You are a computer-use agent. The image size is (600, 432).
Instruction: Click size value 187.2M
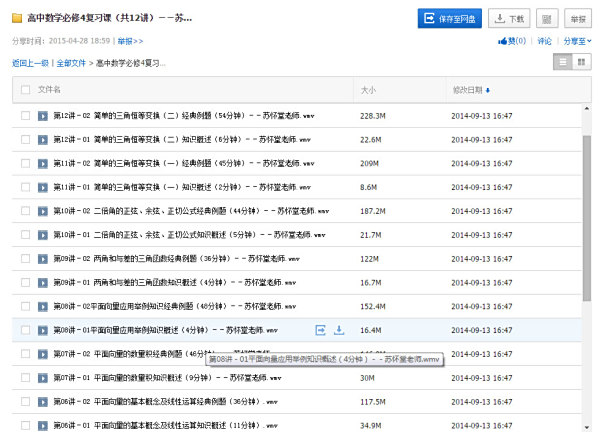point(373,211)
